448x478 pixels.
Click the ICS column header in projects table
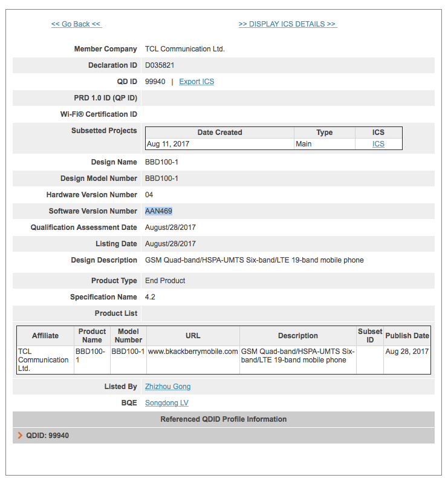(378, 133)
